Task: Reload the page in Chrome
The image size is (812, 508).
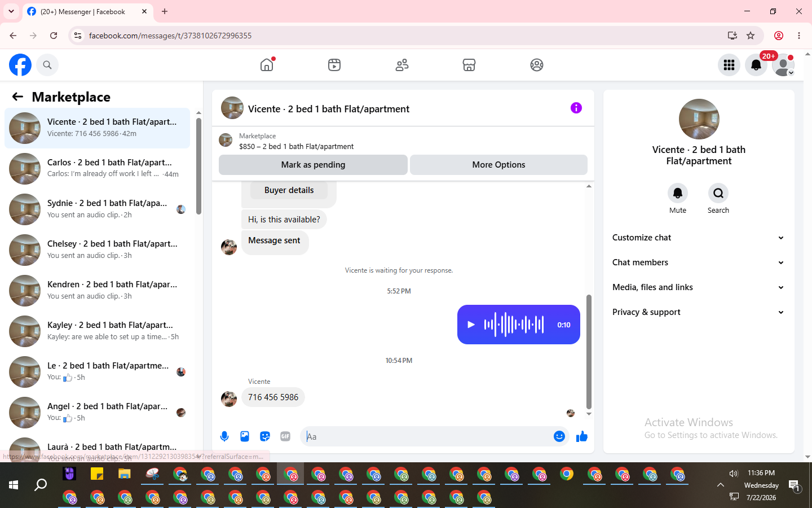Action: click(x=54, y=36)
